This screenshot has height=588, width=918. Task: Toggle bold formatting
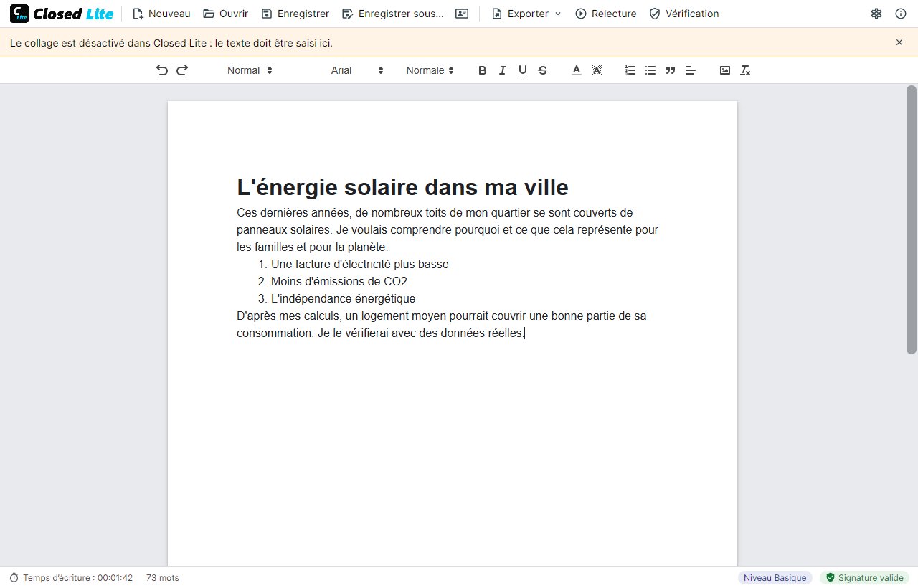[x=482, y=70]
